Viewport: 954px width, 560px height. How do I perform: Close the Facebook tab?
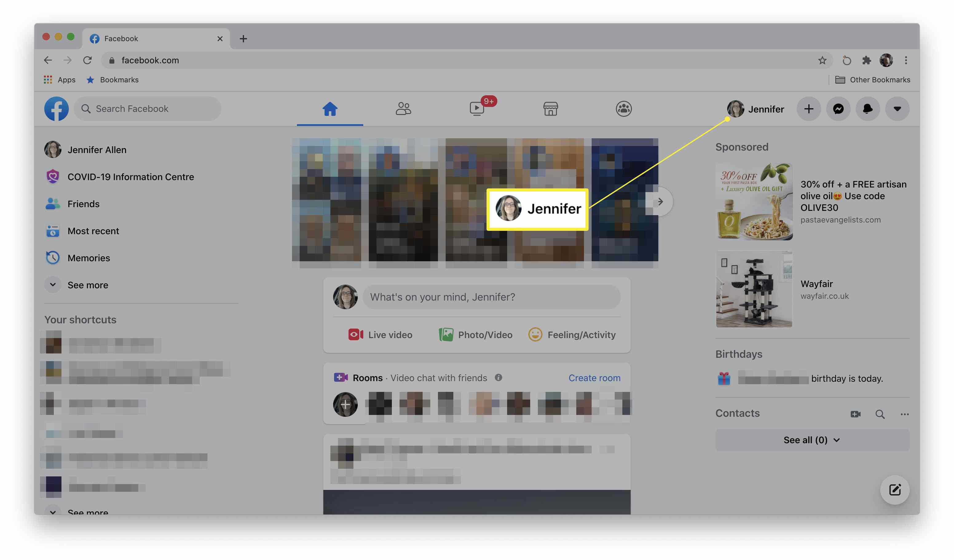point(220,39)
